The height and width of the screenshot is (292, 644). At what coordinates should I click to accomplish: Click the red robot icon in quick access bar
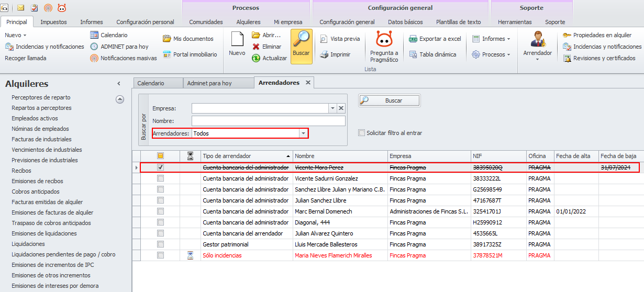(62, 8)
